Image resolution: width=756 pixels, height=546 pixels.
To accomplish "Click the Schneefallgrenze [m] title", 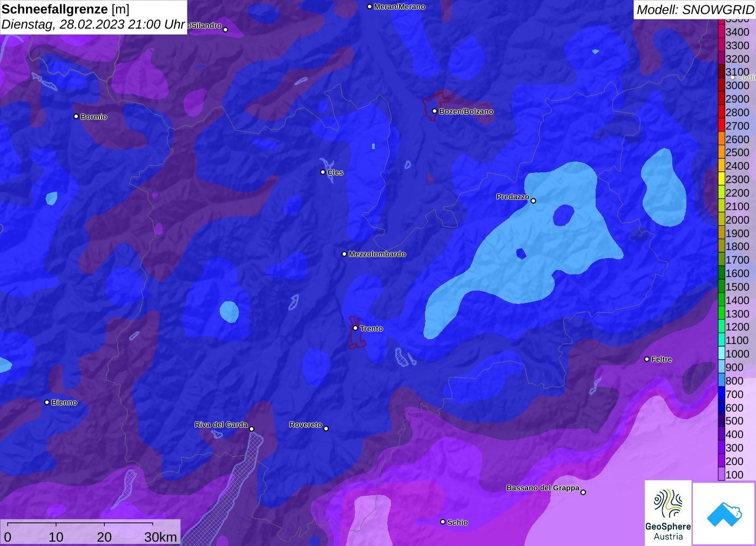I will click(65, 9).
